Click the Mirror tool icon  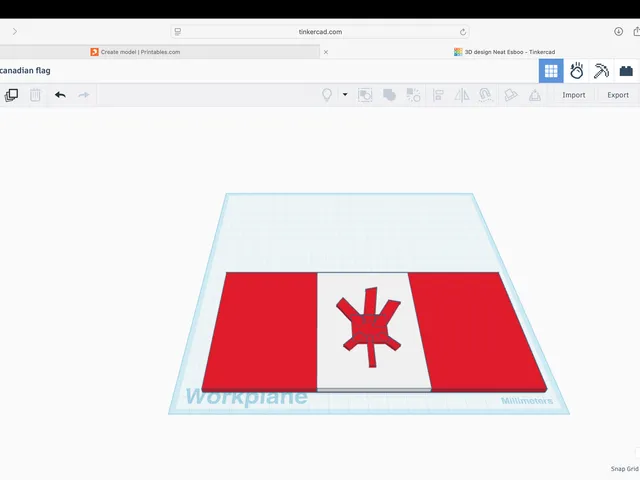coord(462,95)
